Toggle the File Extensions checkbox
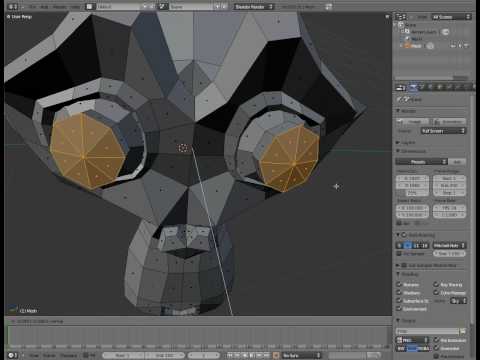The image size is (480, 360). pyautogui.click(x=436, y=340)
